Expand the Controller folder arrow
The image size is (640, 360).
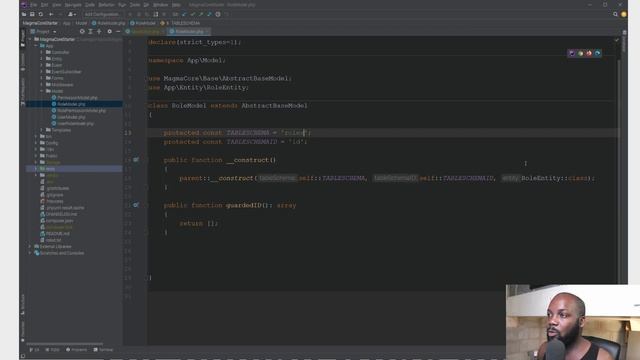(x=42, y=52)
